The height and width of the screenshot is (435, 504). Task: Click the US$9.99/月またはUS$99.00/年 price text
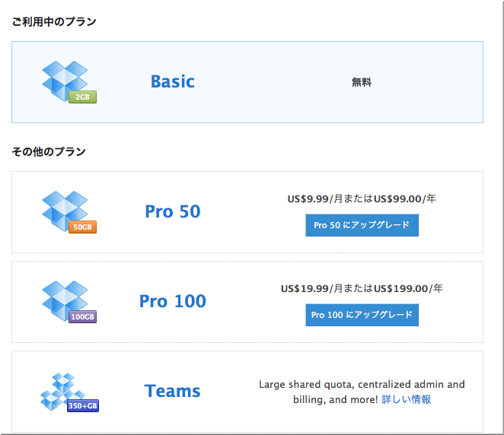[x=362, y=198]
